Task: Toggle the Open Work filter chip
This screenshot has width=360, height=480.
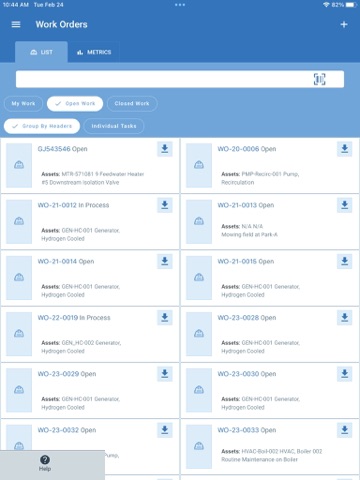Action: tap(75, 104)
